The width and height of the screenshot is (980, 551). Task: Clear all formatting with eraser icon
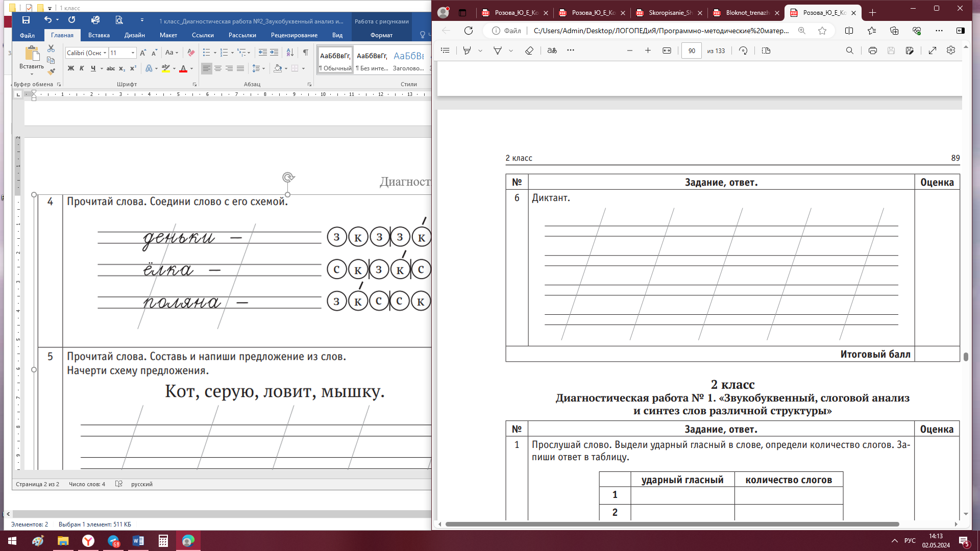pos(191,53)
